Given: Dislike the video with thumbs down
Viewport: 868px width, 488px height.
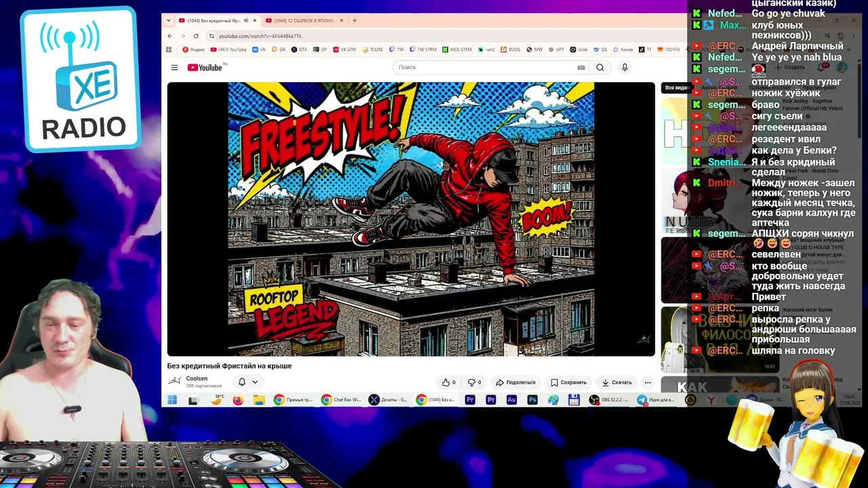Looking at the screenshot, I should coord(475,382).
